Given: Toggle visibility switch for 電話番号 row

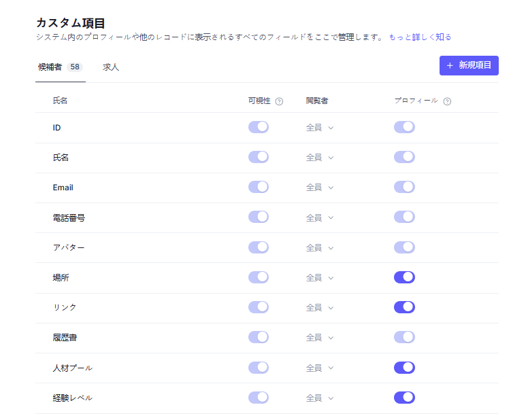Looking at the screenshot, I should pos(259,217).
